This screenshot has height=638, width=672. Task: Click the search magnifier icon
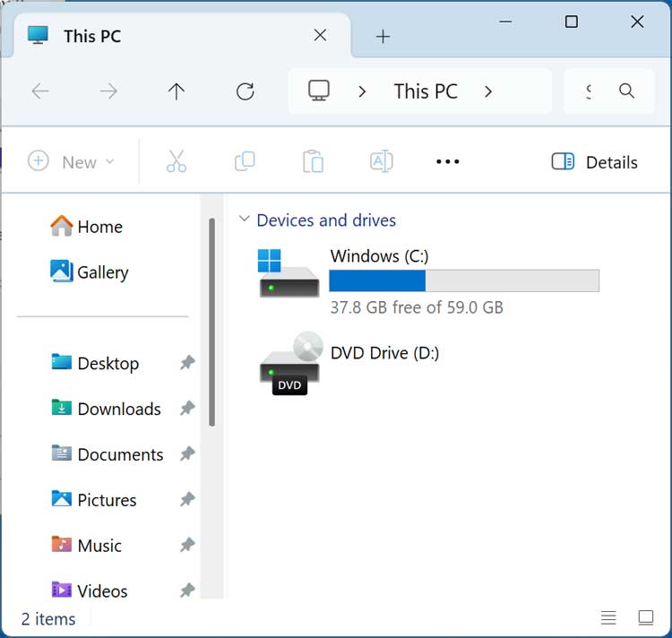[626, 91]
